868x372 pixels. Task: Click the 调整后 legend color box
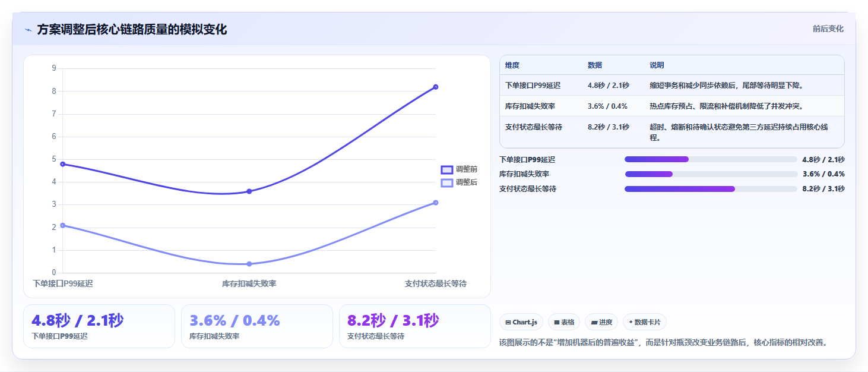coord(447,182)
